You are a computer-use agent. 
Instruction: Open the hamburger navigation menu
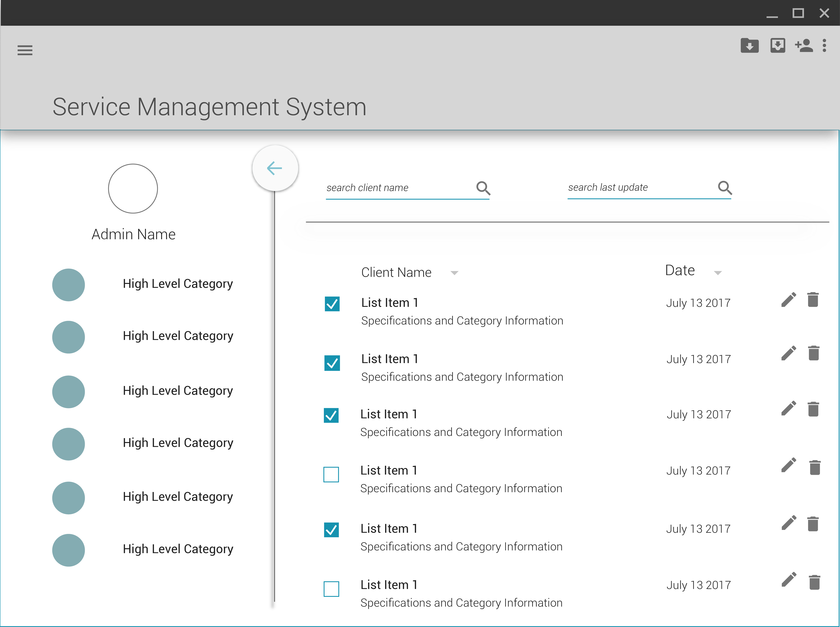tap(25, 50)
